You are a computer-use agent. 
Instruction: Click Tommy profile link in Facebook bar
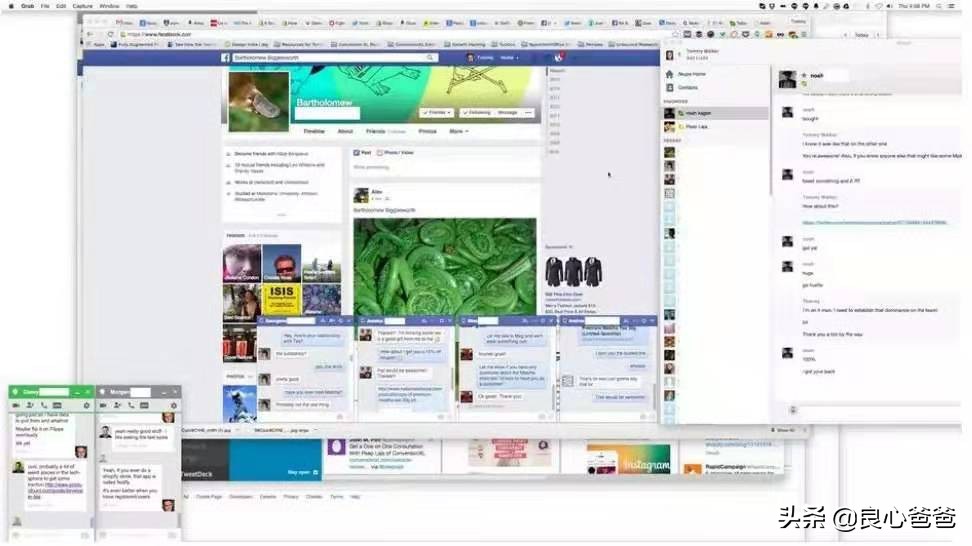480,58
